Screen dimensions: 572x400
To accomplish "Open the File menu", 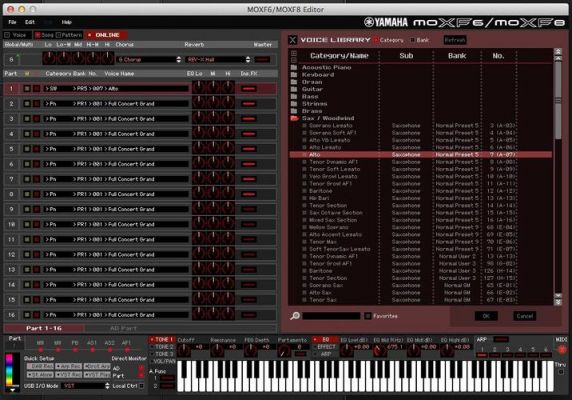I will pyautogui.click(x=12, y=22).
